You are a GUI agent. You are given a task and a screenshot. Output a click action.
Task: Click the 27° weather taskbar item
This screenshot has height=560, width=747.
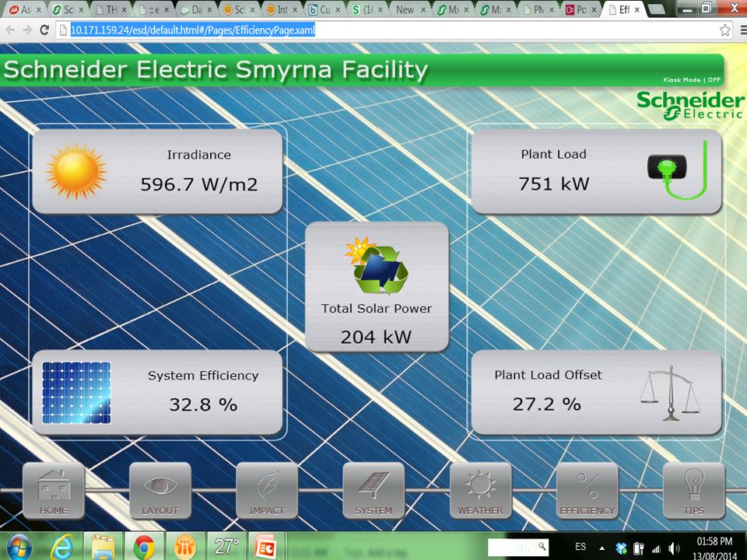point(226,547)
